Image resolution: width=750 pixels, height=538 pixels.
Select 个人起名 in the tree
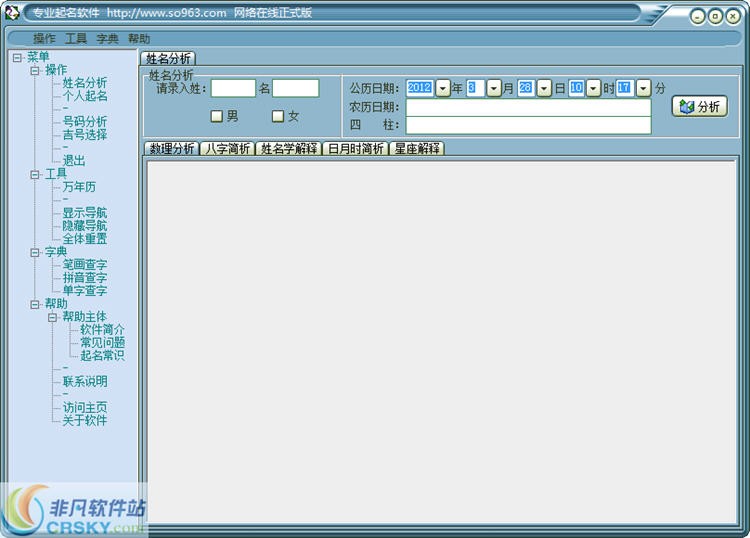tap(85, 96)
